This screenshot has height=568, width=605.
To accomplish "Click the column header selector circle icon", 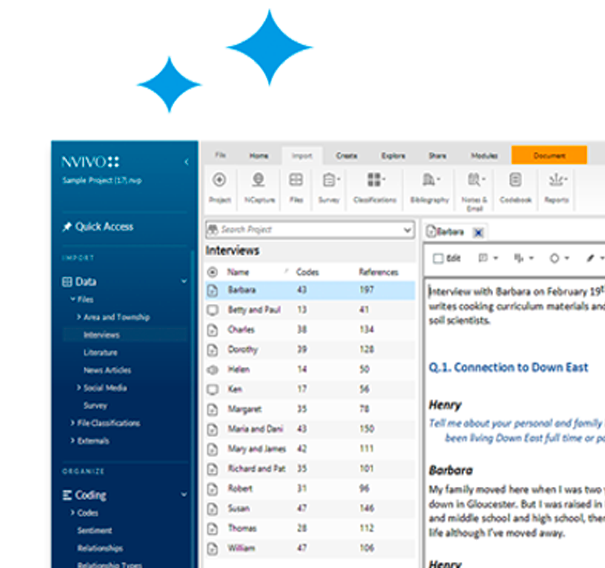I will click(212, 272).
